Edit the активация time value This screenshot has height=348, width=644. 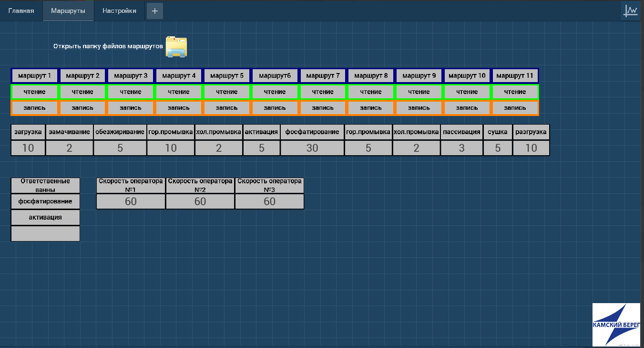coord(262,148)
